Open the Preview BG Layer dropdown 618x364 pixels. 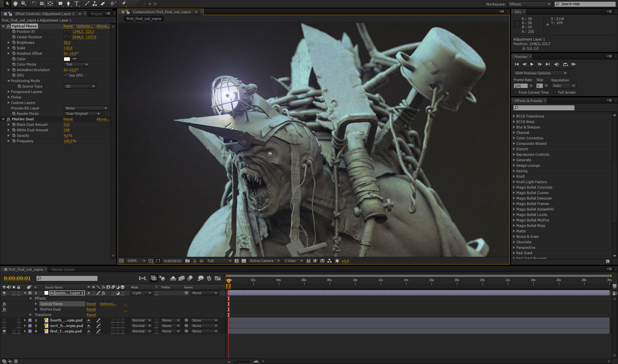[x=86, y=108]
